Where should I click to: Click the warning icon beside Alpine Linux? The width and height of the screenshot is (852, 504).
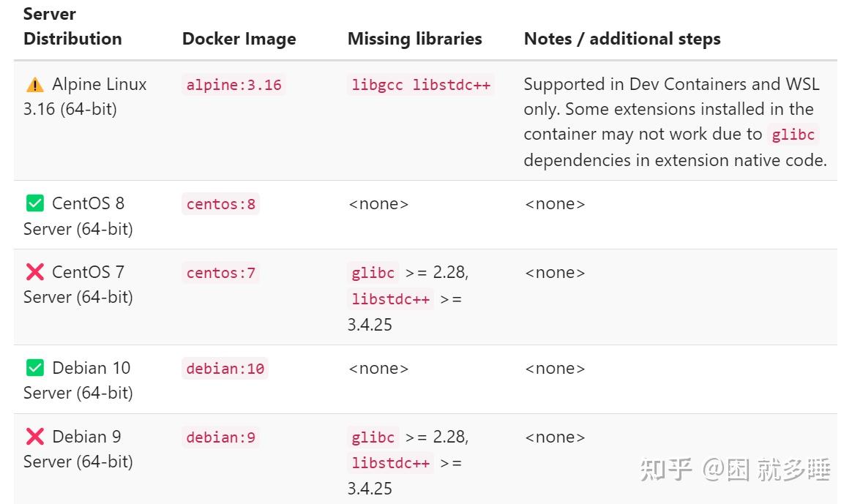[x=34, y=85]
